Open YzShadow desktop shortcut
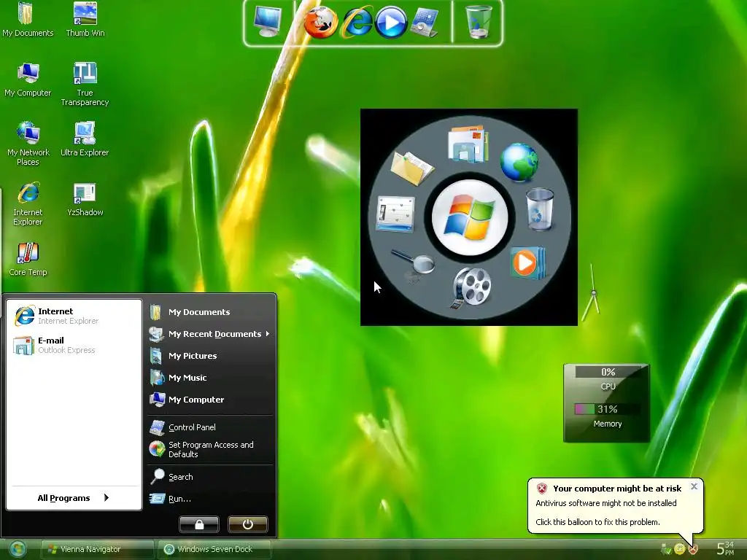Viewport: 747px width, 560px height. pyautogui.click(x=85, y=199)
